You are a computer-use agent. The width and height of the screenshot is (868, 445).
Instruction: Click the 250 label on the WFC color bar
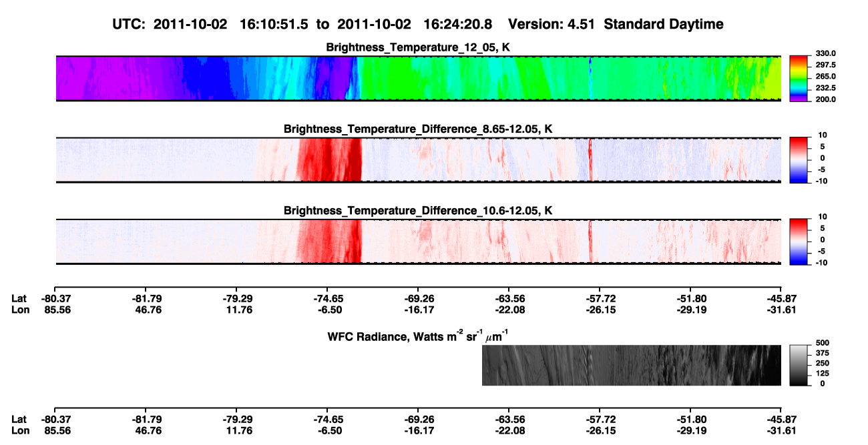(822, 363)
